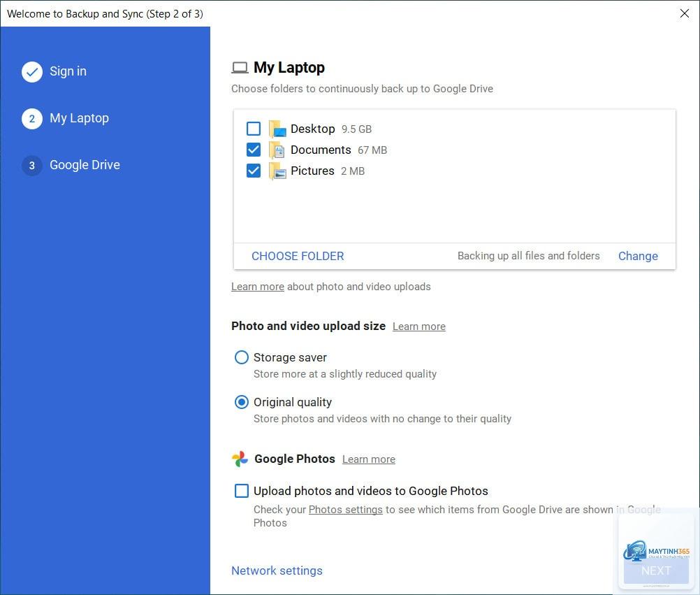Close the Backup and Sync window
Viewport: 700px width, 595px height.
pyautogui.click(x=685, y=13)
